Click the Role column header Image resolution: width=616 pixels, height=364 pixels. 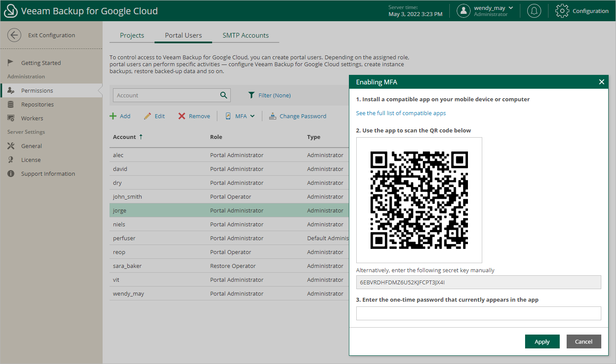point(216,137)
